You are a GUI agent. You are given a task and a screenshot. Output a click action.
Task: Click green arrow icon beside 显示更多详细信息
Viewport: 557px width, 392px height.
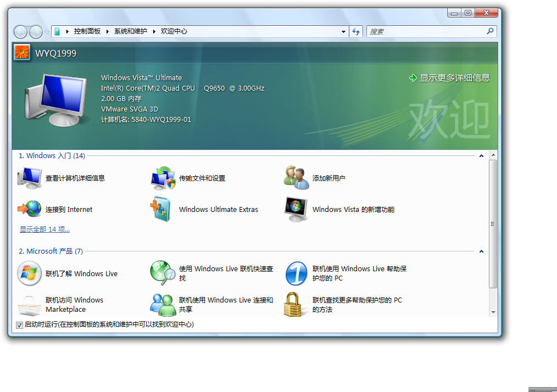point(413,78)
